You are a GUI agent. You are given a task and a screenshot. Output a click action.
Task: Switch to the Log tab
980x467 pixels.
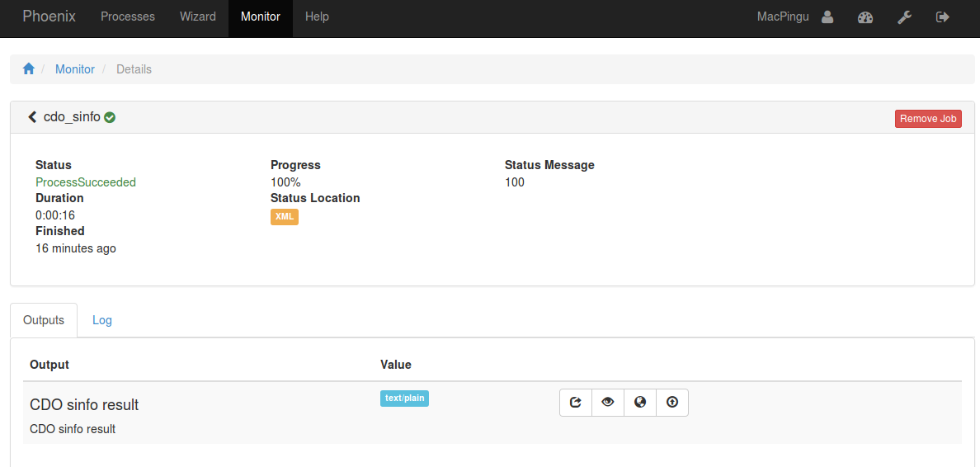(x=101, y=320)
